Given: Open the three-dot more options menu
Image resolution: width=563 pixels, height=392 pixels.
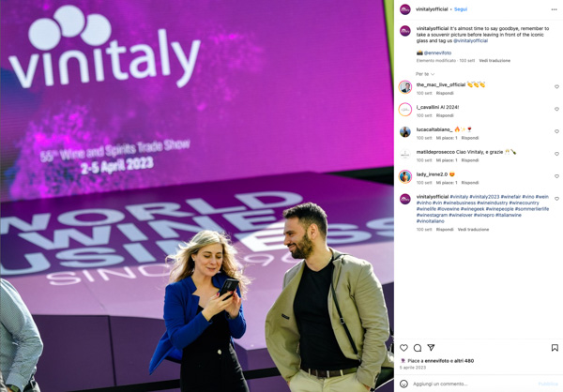Looking at the screenshot, I should click(x=554, y=9).
